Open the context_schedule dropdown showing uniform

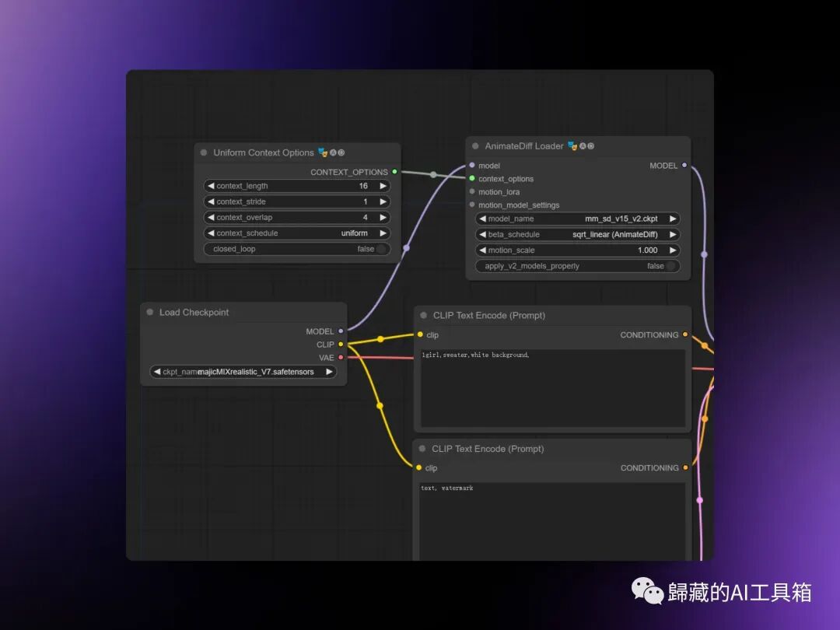point(297,233)
